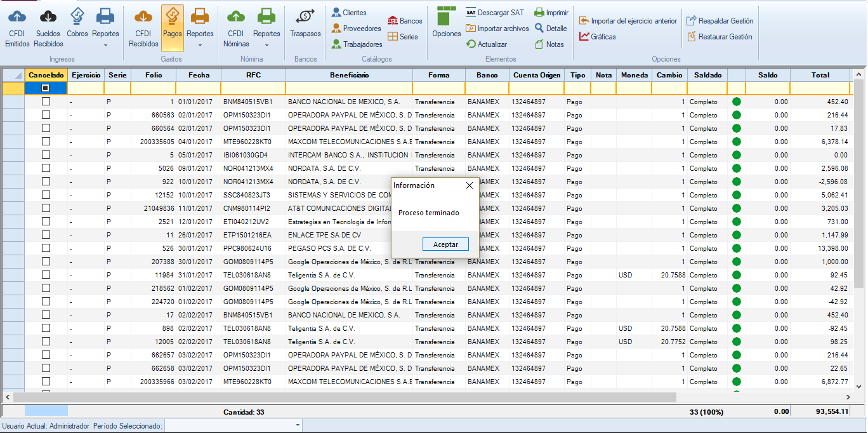Open CFDI Nóminas cloud icon
868x433 pixels.
[x=236, y=18]
